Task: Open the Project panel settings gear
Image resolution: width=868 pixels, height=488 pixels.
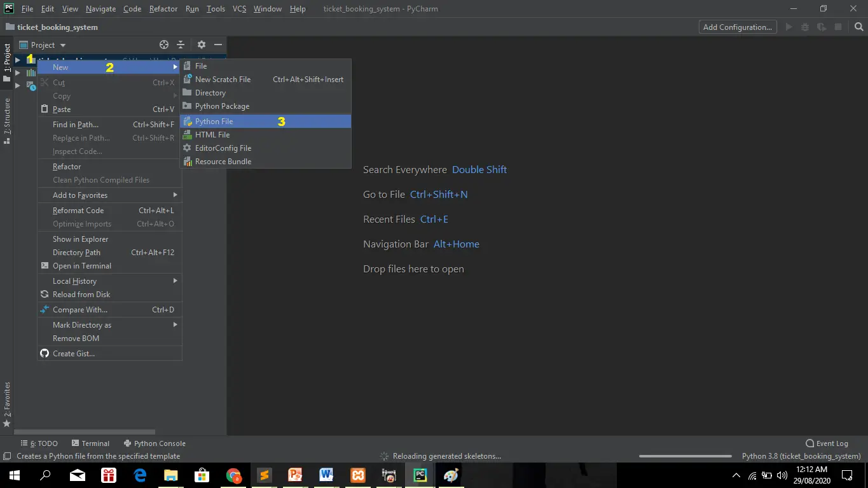Action: click(x=201, y=45)
